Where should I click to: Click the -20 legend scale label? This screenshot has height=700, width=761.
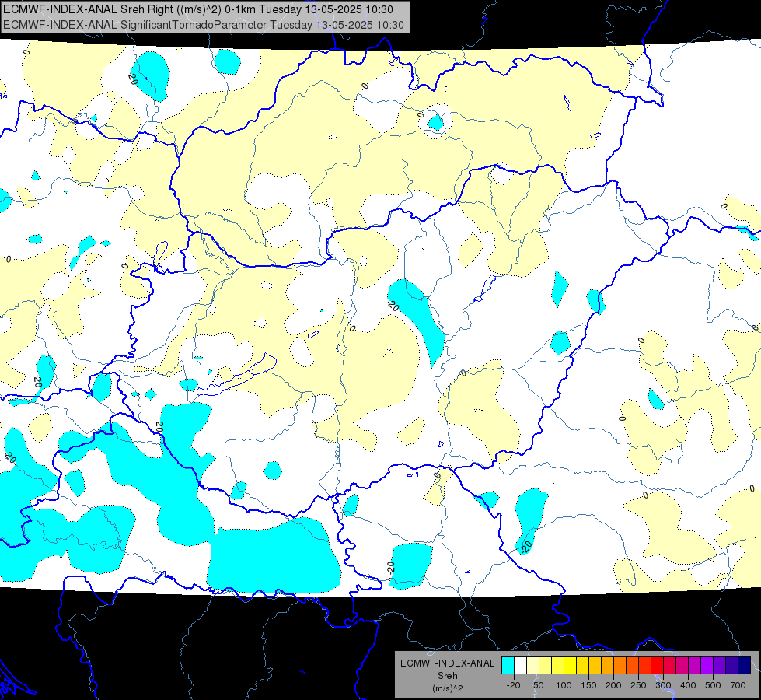(513, 685)
